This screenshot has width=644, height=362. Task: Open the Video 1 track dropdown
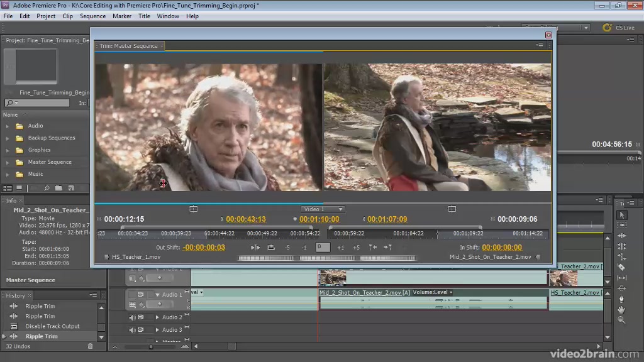323,209
